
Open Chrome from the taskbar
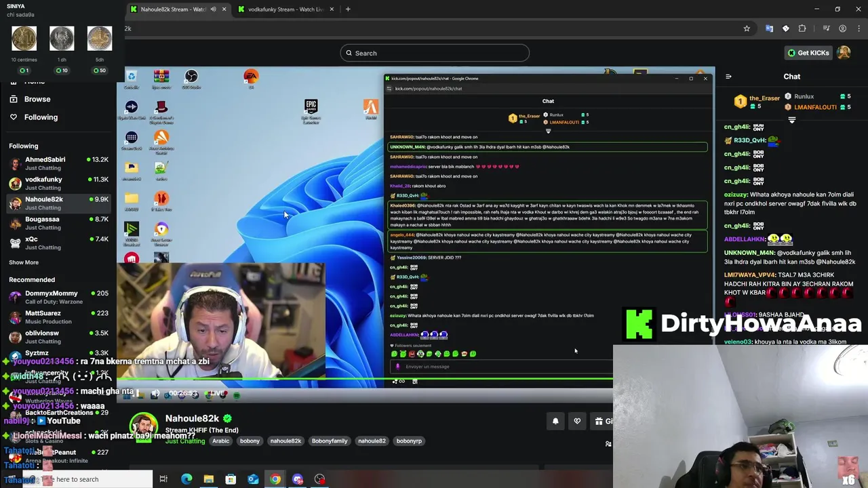275,479
